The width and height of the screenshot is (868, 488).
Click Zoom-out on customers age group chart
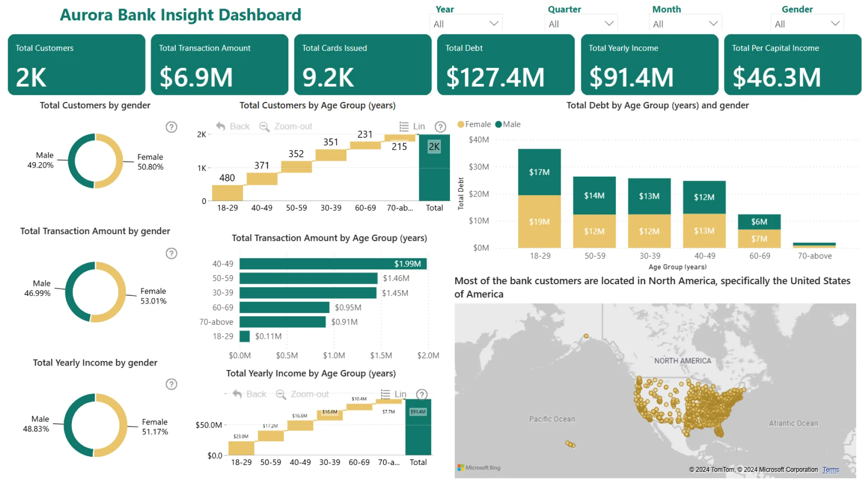[286, 127]
